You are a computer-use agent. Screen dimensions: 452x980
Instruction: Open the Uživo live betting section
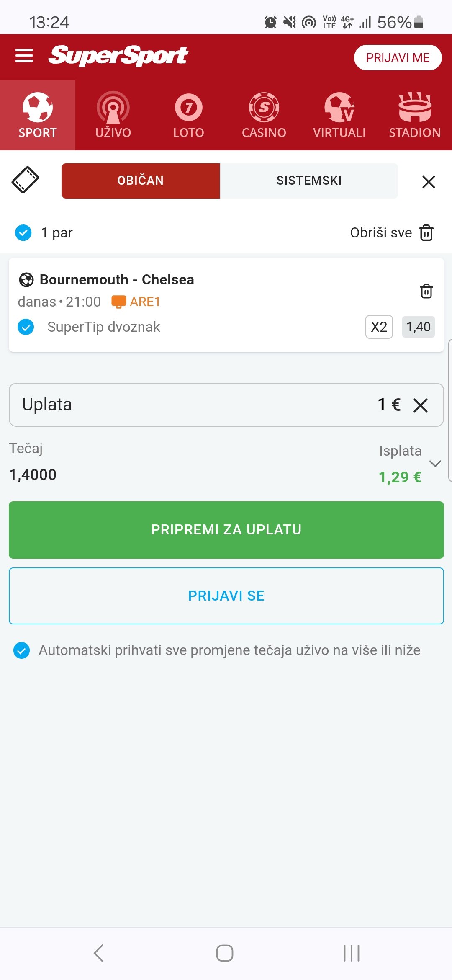[x=113, y=115]
